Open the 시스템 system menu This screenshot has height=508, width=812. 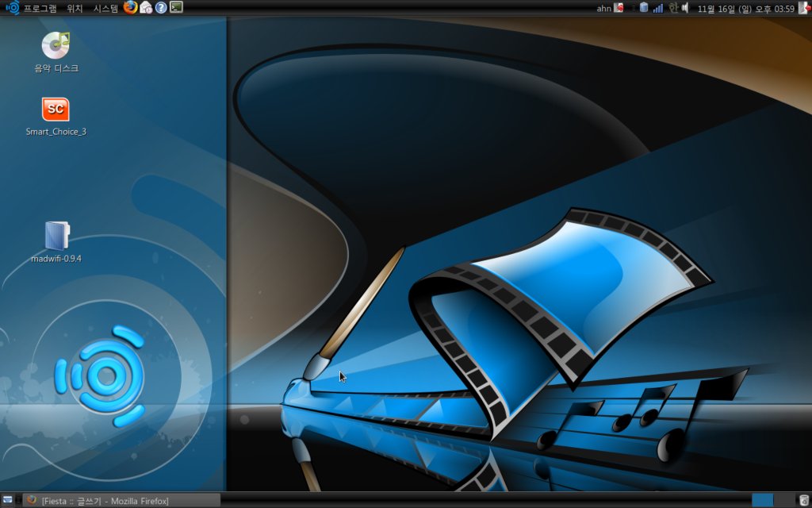[105, 8]
